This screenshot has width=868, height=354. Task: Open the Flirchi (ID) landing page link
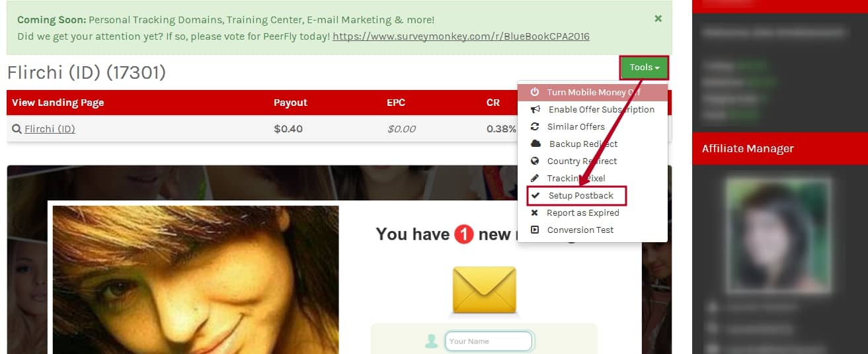[x=50, y=129]
